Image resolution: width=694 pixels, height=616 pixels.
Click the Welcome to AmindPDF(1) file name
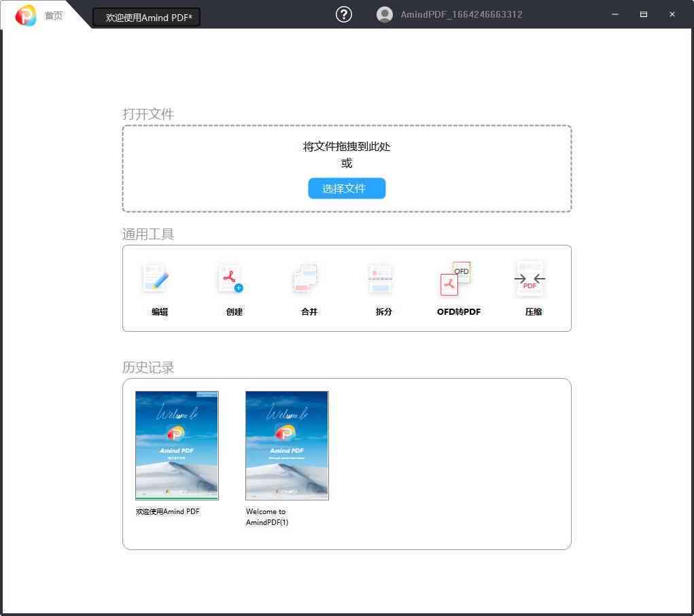[x=267, y=517]
